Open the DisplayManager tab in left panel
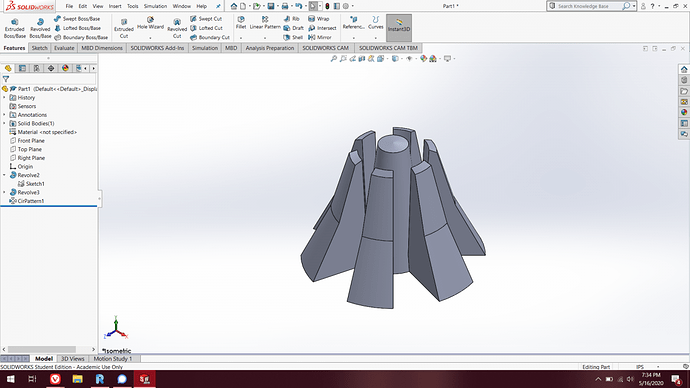690x388 pixels. [x=65, y=68]
